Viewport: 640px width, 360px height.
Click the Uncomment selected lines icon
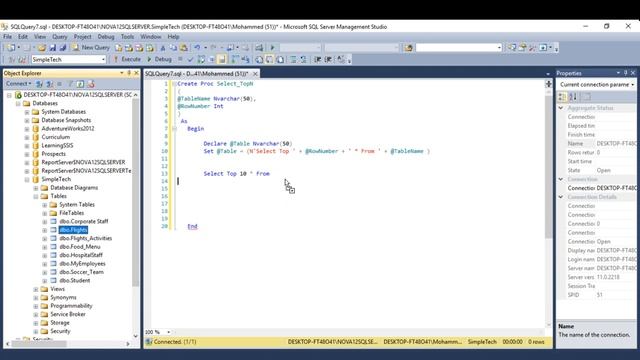pyautogui.click(x=303, y=60)
